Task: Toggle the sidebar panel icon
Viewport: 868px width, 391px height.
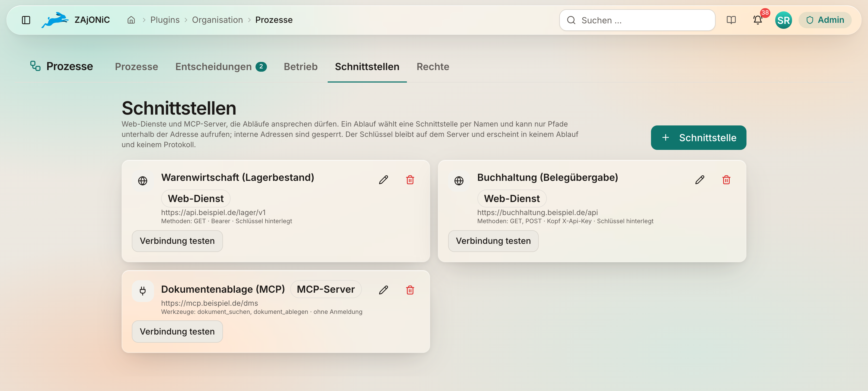Action: pos(26,20)
